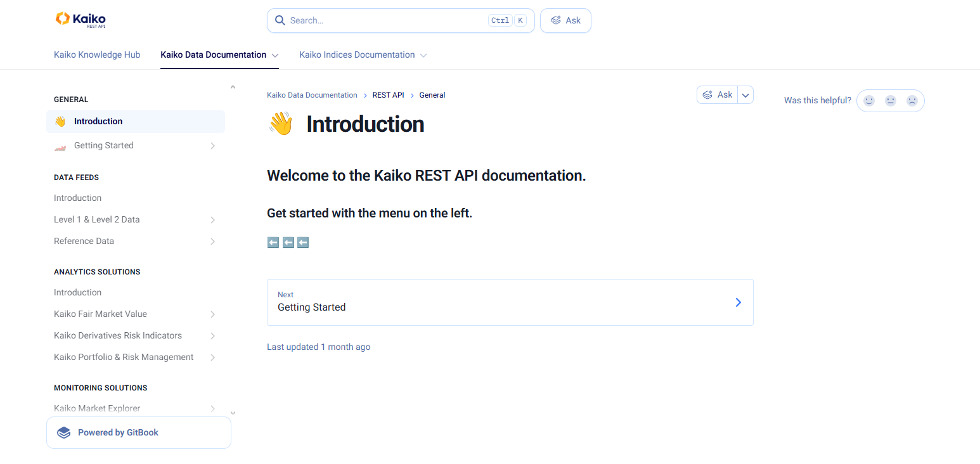Image resolution: width=980 pixels, height=464 pixels.
Task: Expand Kaiko Data Documentation tab chevron
Action: (275, 55)
